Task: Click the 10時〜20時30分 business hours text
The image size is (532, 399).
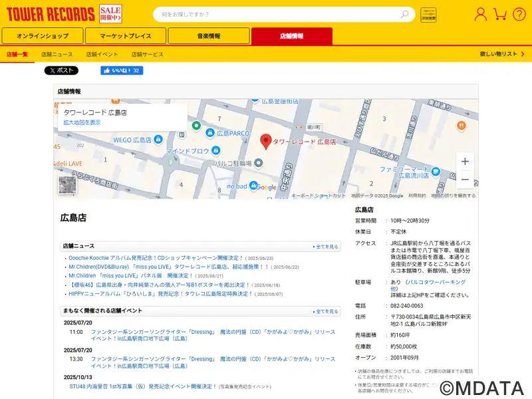Action: click(x=410, y=221)
